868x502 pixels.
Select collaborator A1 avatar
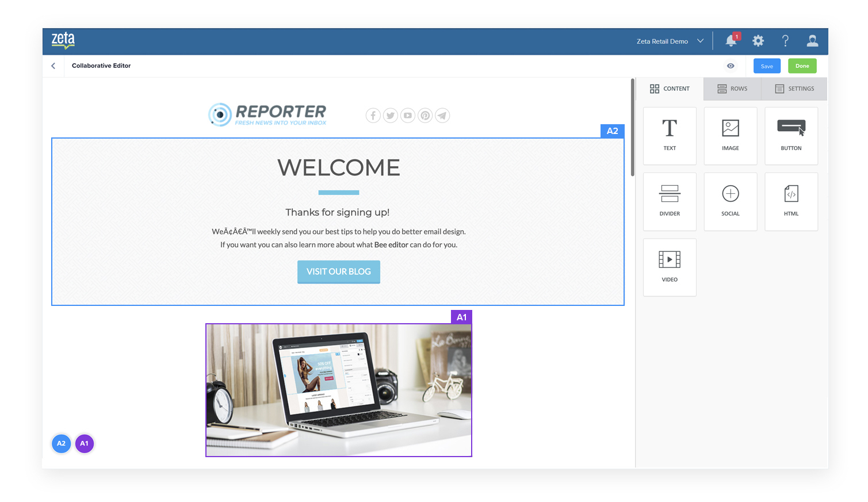[x=84, y=443]
